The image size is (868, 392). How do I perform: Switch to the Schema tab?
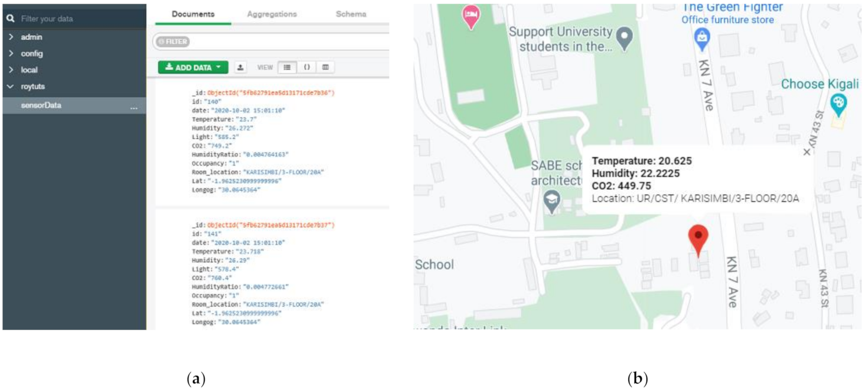(351, 14)
